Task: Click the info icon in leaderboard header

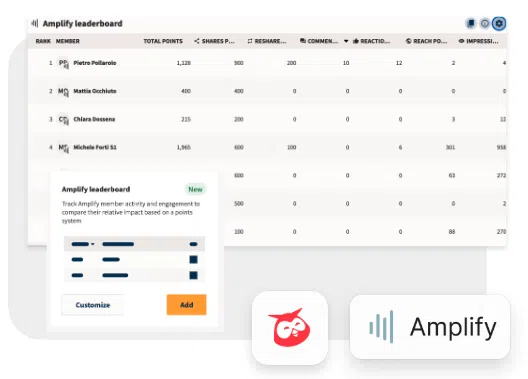Action: pyautogui.click(x=485, y=23)
